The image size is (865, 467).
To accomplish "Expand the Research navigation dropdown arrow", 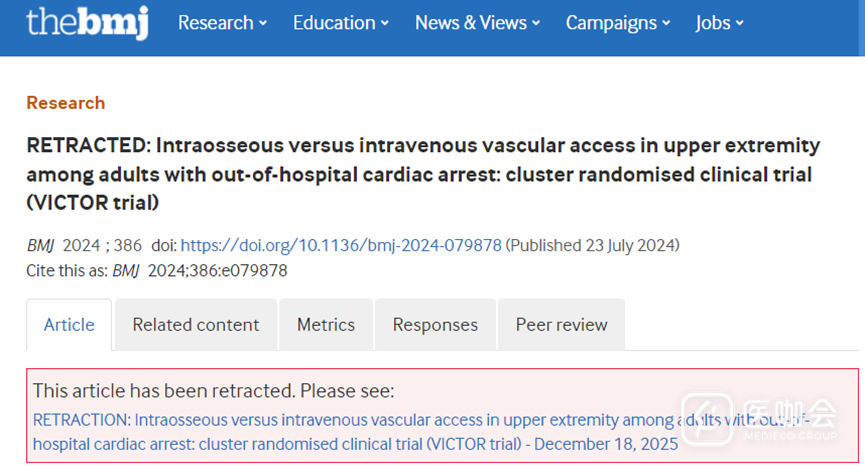I will point(263,23).
